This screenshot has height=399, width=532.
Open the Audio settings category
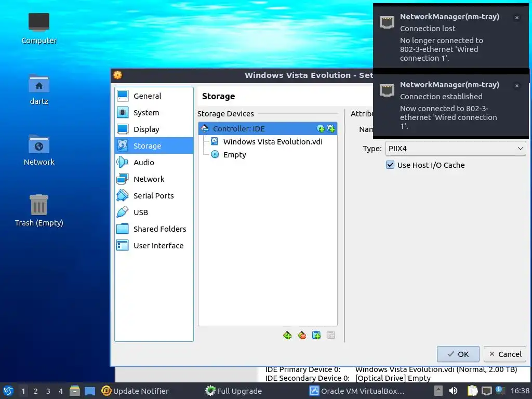pyautogui.click(x=154, y=163)
